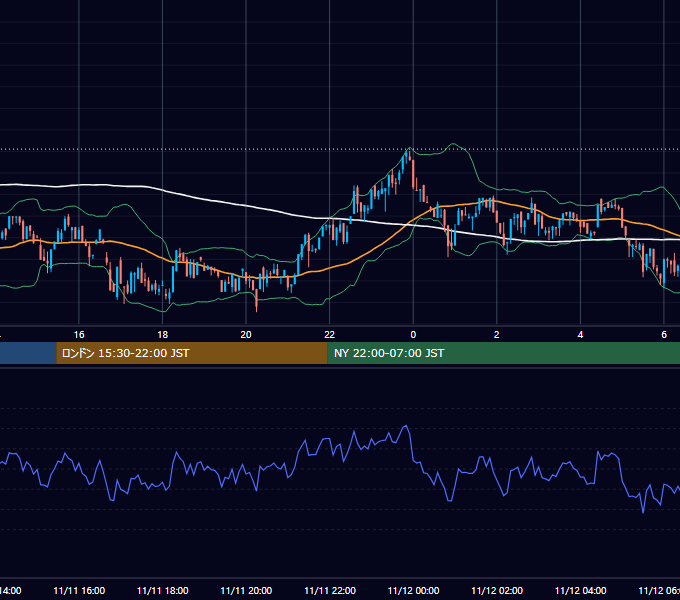The image size is (680, 600).
Task: Click the 11/12 04:00 time label
Action: pyautogui.click(x=580, y=591)
